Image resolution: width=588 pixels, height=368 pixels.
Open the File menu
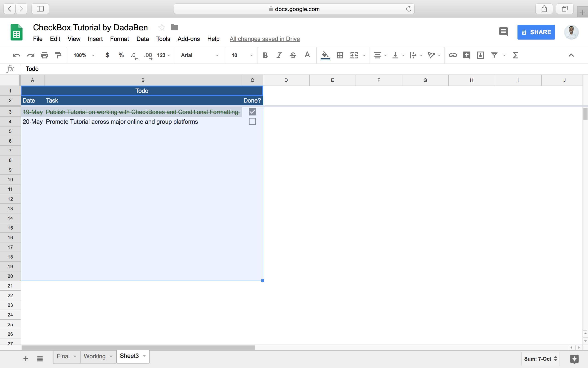(38, 39)
